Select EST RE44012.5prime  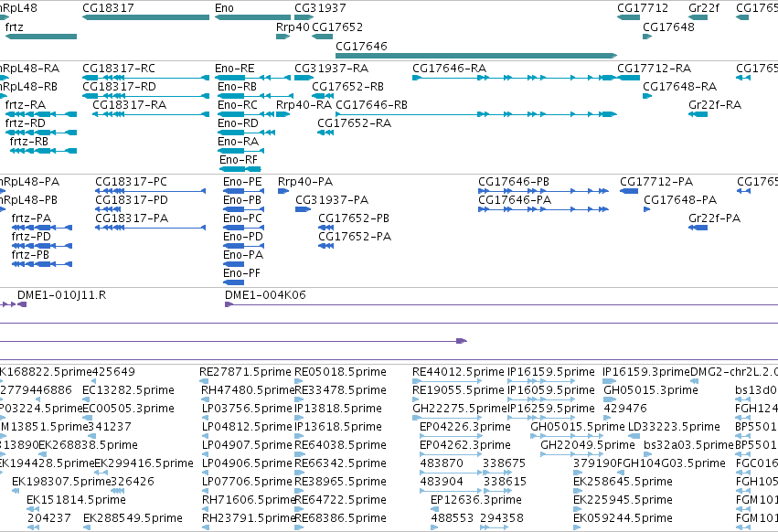447,381
